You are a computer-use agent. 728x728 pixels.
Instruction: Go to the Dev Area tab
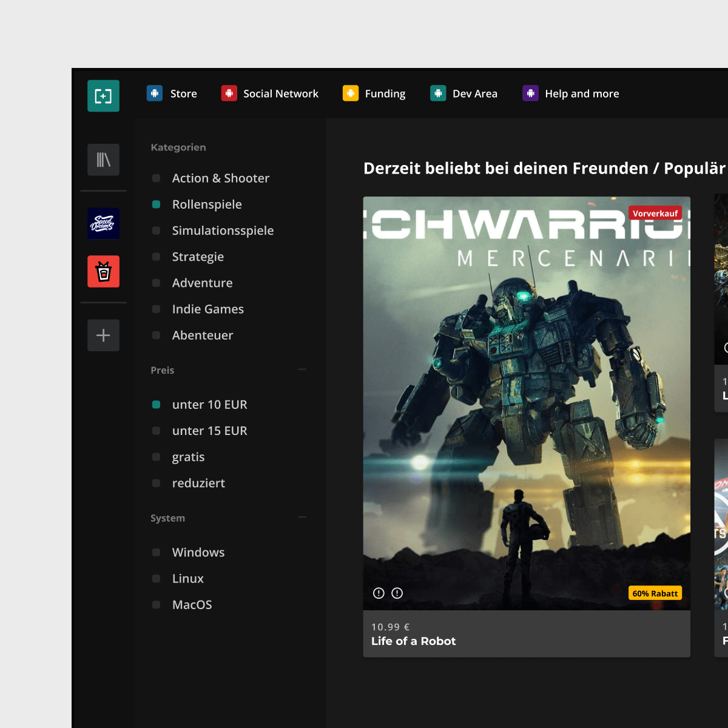tap(474, 93)
